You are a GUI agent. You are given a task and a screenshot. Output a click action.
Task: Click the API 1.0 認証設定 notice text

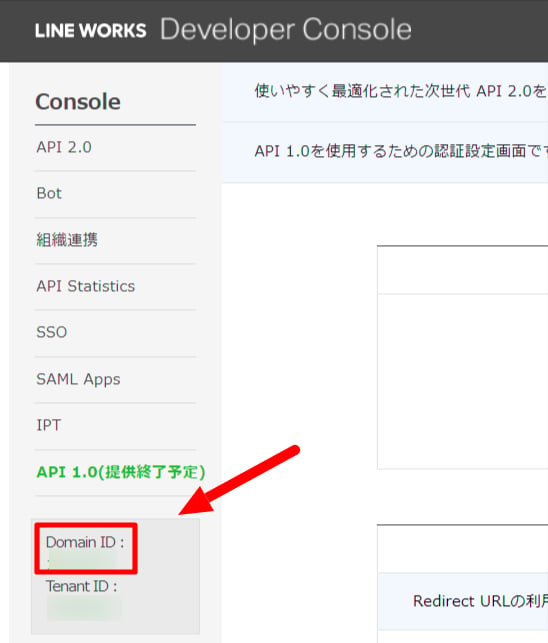click(x=401, y=151)
